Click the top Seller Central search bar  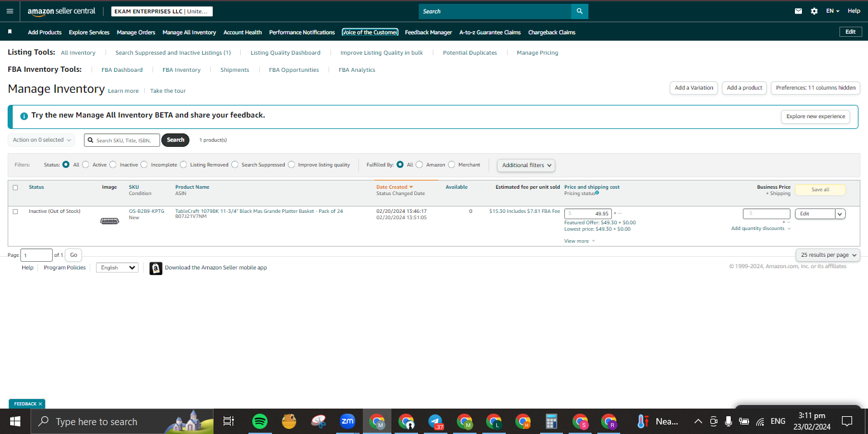495,11
